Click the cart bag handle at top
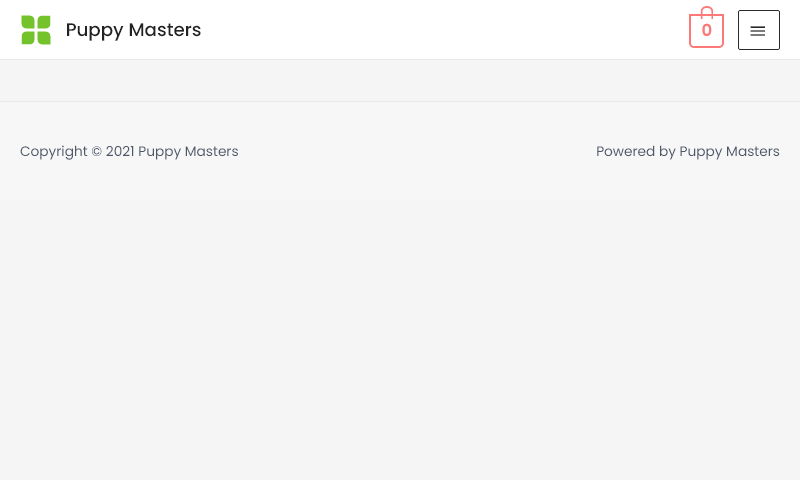 coord(706,11)
